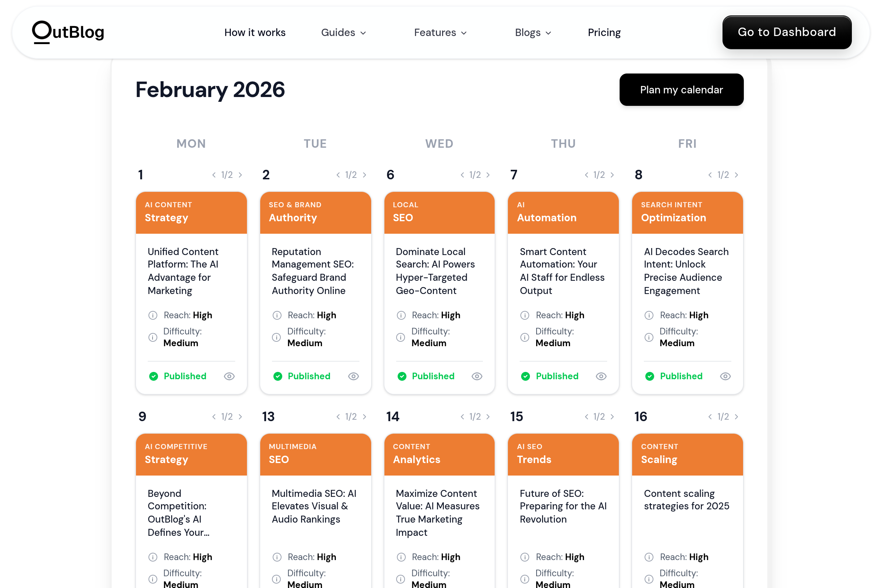Click the next page chevron on February 2

tap(365, 175)
